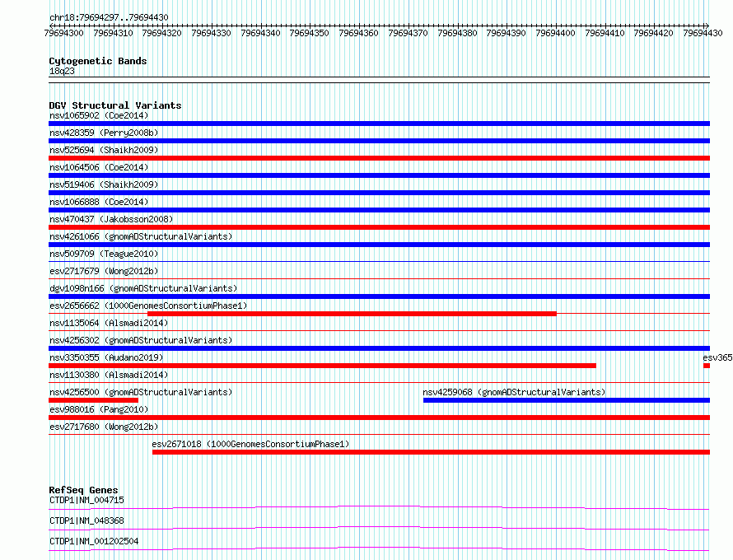Click the nsv1064506 (Coe2014) label
This screenshot has height=560, width=733.
tap(99, 167)
